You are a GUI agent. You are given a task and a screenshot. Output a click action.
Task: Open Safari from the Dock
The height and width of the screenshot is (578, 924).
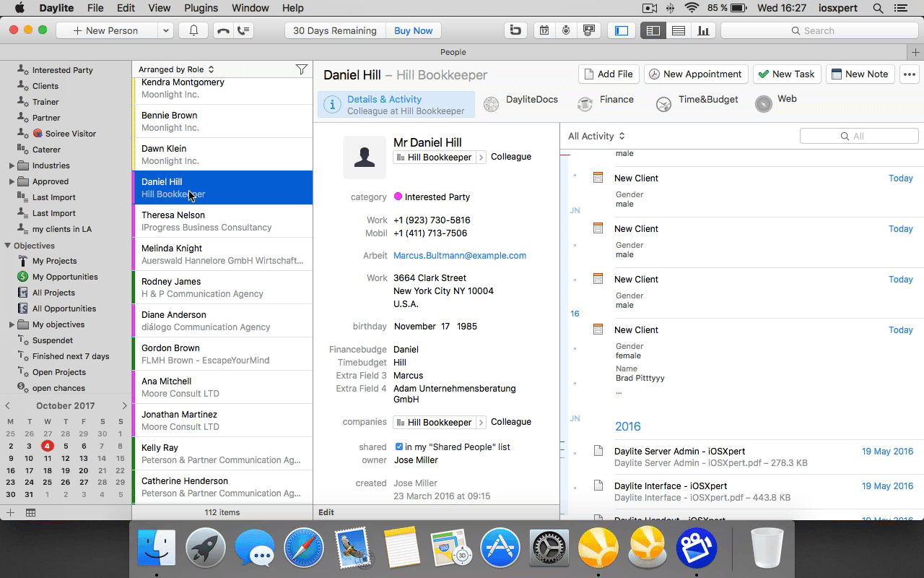coord(304,547)
